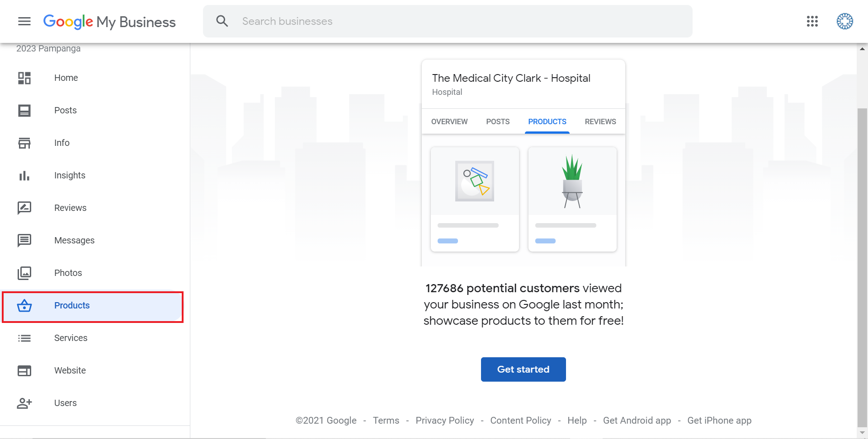
Task: Click the search magnifier icon
Action: pos(222,21)
